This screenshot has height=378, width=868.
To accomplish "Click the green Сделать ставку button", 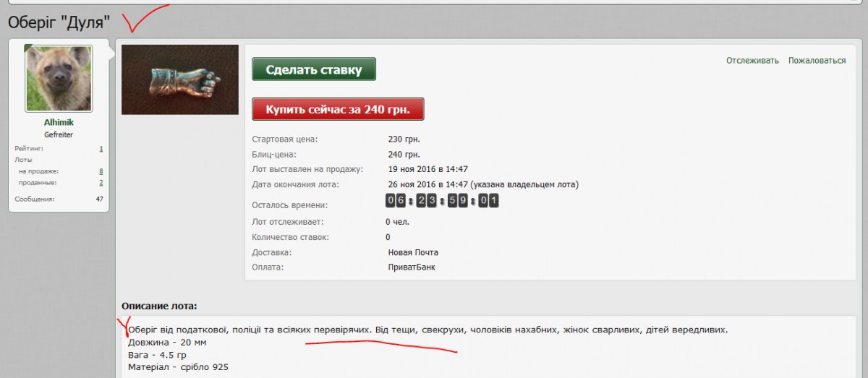I will coord(314,70).
